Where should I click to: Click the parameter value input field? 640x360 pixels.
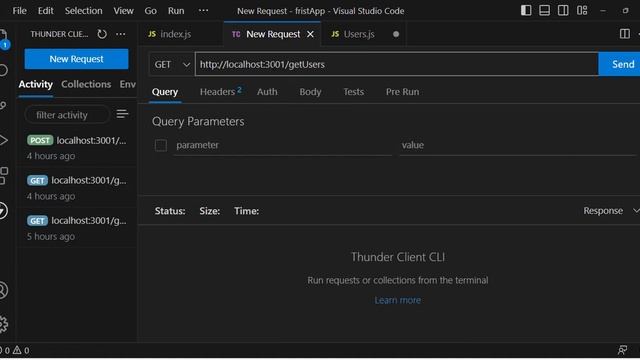coord(518,145)
